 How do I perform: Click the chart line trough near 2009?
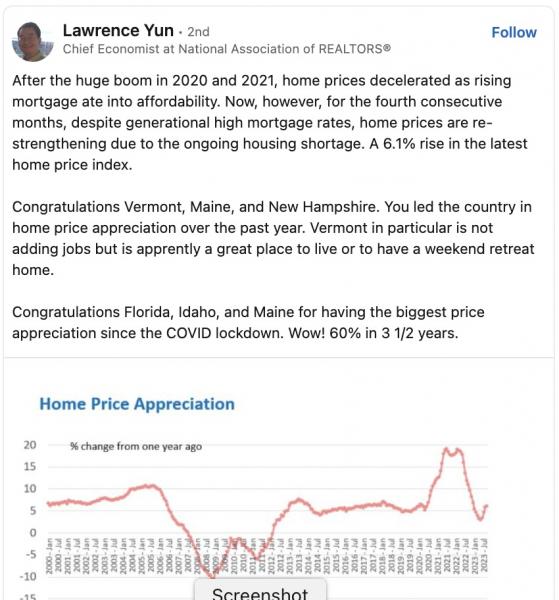212,575
